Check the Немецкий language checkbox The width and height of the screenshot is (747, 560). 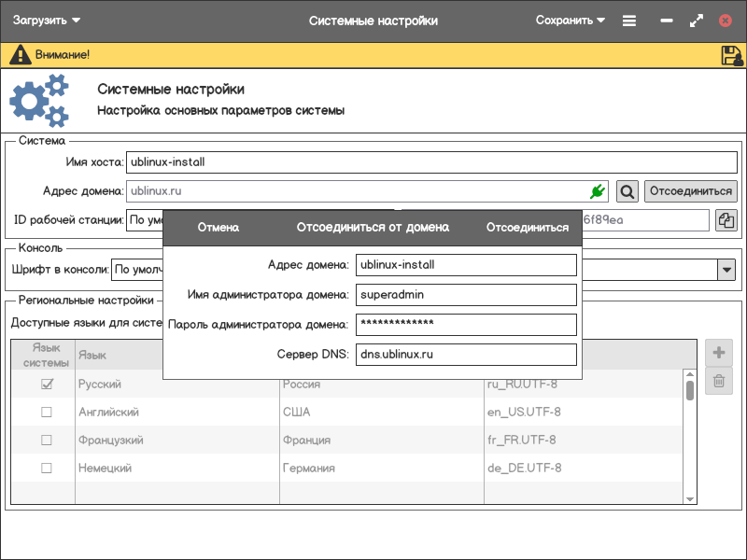tap(47, 469)
